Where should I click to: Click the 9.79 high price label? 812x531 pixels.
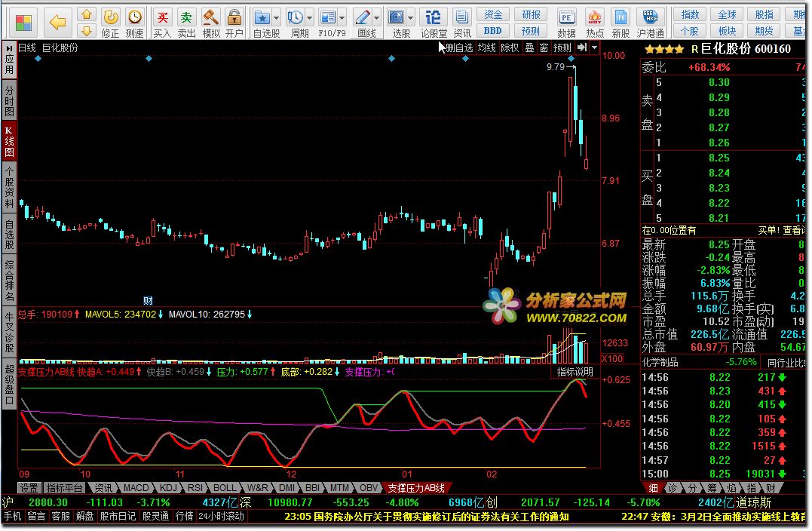pyautogui.click(x=555, y=67)
